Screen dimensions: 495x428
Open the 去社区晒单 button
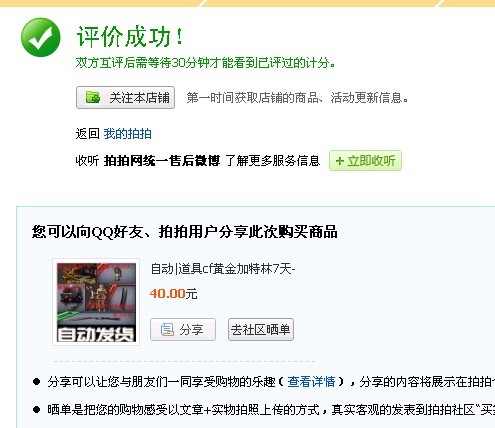point(261,330)
